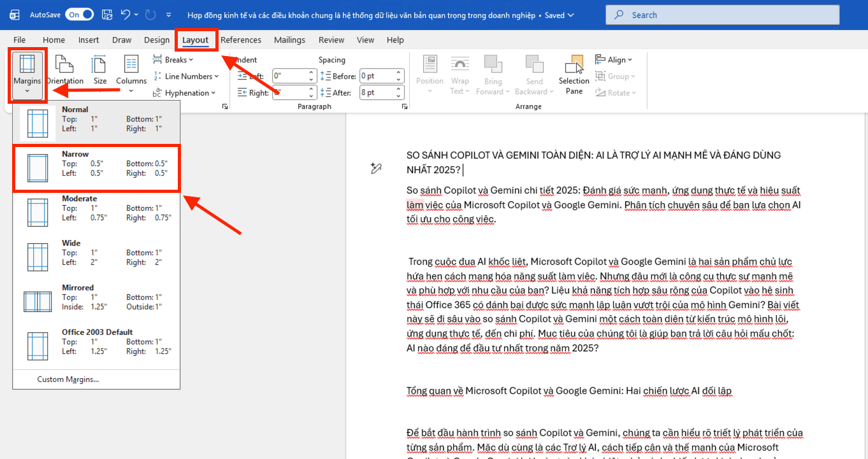
Task: Increase Spacing Before value with up arrow
Action: (x=399, y=73)
